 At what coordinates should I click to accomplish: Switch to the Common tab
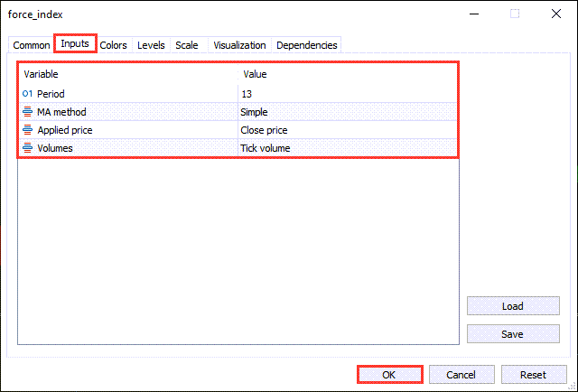click(32, 45)
